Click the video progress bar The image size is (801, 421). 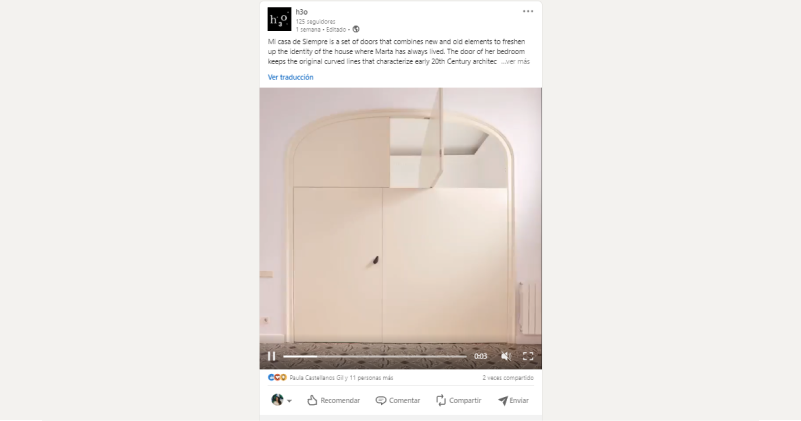pyautogui.click(x=375, y=356)
